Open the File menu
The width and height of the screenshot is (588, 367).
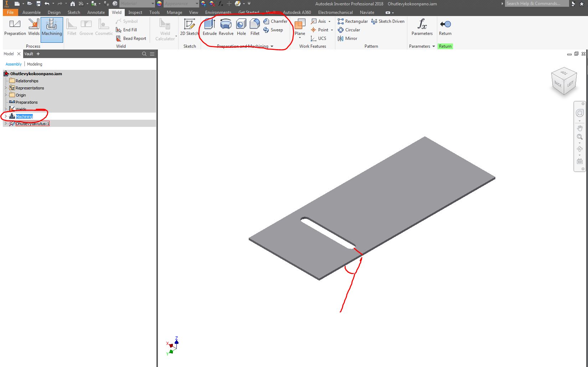pyautogui.click(x=10, y=12)
